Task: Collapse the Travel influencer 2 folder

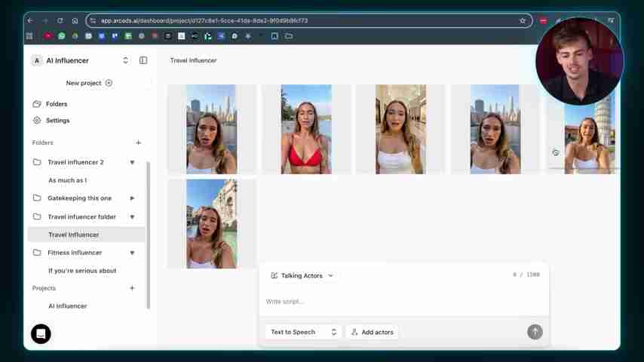Action: tap(132, 162)
